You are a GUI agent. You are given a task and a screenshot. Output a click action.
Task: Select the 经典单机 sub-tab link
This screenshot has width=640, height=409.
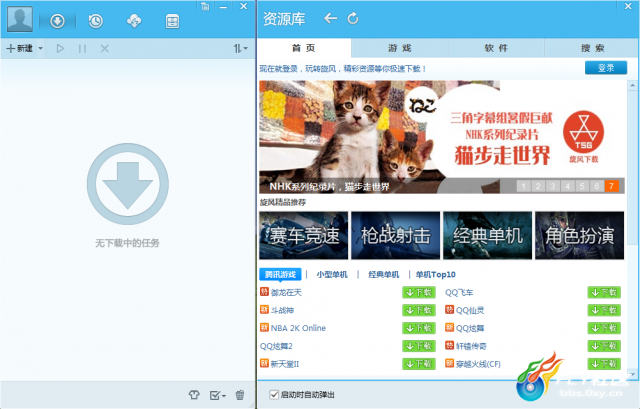tap(384, 275)
